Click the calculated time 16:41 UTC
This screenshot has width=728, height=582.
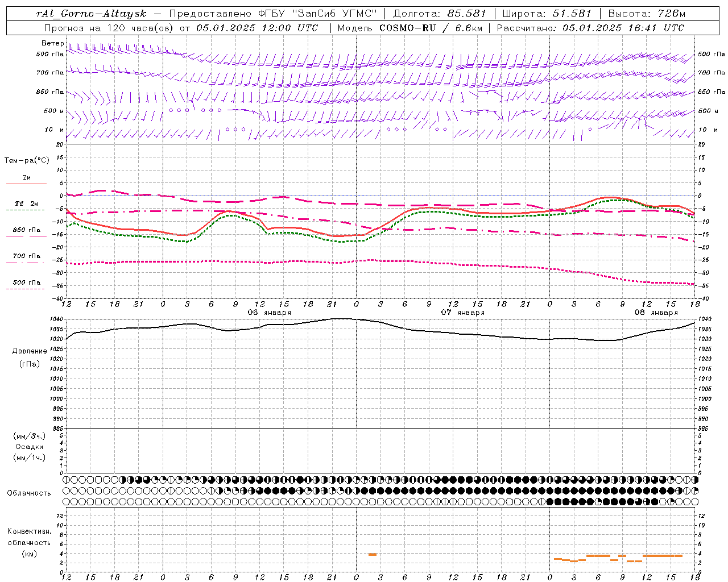pos(652,28)
